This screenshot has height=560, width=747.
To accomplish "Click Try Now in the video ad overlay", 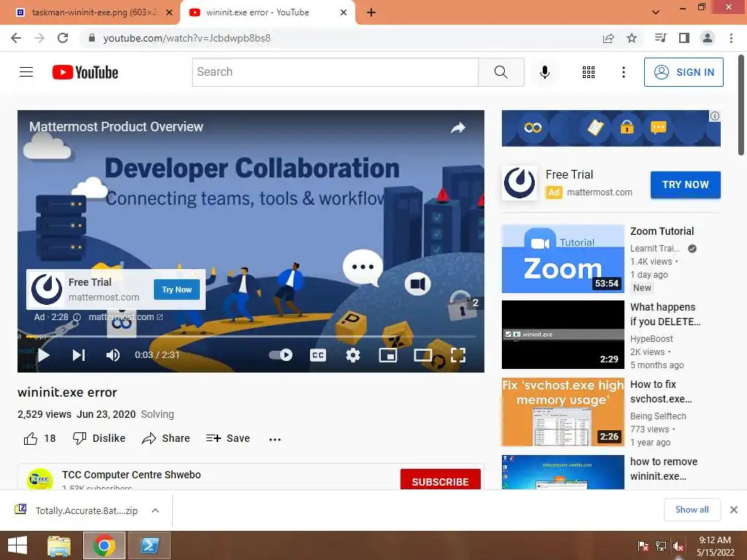I will 177,289.
